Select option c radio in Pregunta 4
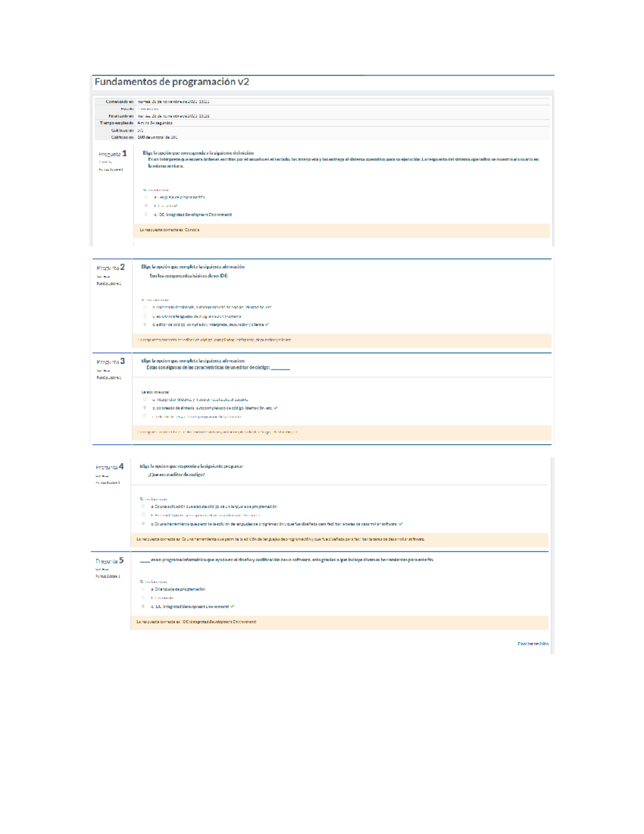Image resolution: width=644 pixels, height=834 pixels. click(143, 524)
